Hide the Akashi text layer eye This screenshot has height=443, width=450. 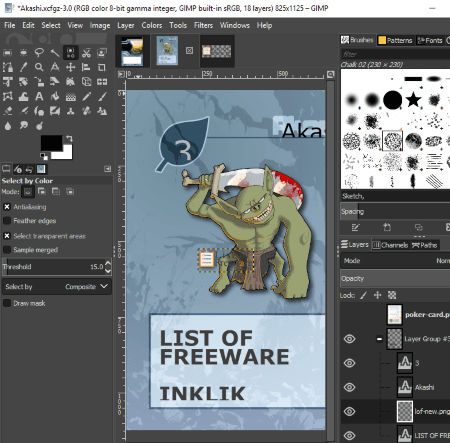pyautogui.click(x=349, y=387)
